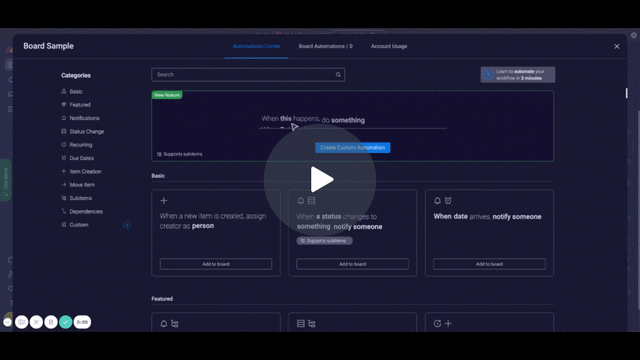
Task: Click the 'When a status changes' card text
Action: [340, 221]
